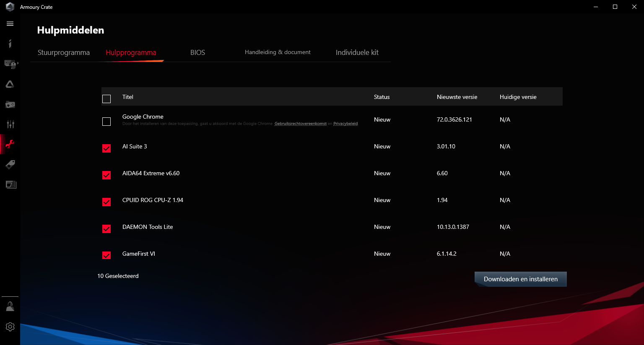
Task: Open the news page sidebar icon
Action: coord(11,184)
